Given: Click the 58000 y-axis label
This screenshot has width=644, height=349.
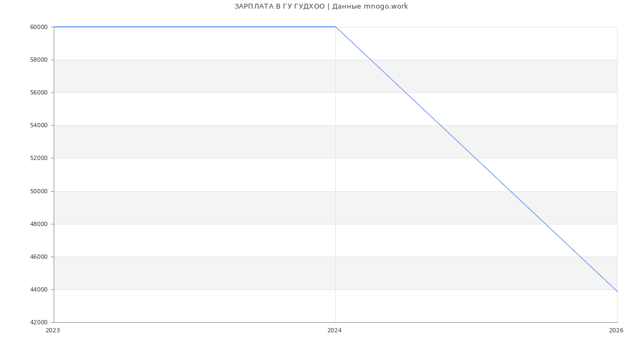Looking at the screenshot, I should point(39,60).
